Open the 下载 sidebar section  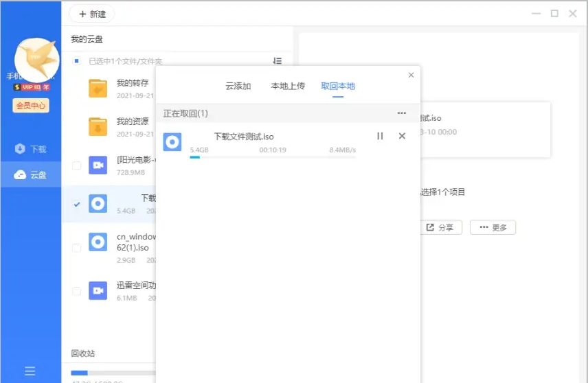coord(30,149)
